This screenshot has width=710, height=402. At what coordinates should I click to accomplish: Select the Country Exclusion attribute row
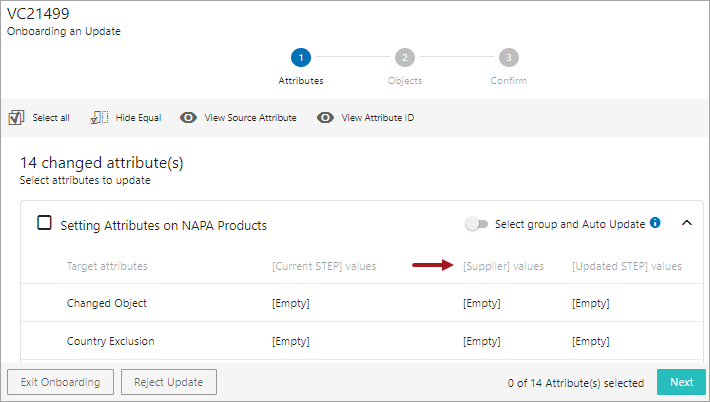click(361, 341)
